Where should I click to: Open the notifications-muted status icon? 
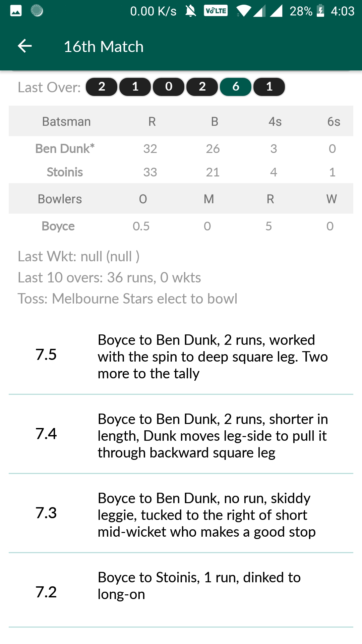(190, 11)
